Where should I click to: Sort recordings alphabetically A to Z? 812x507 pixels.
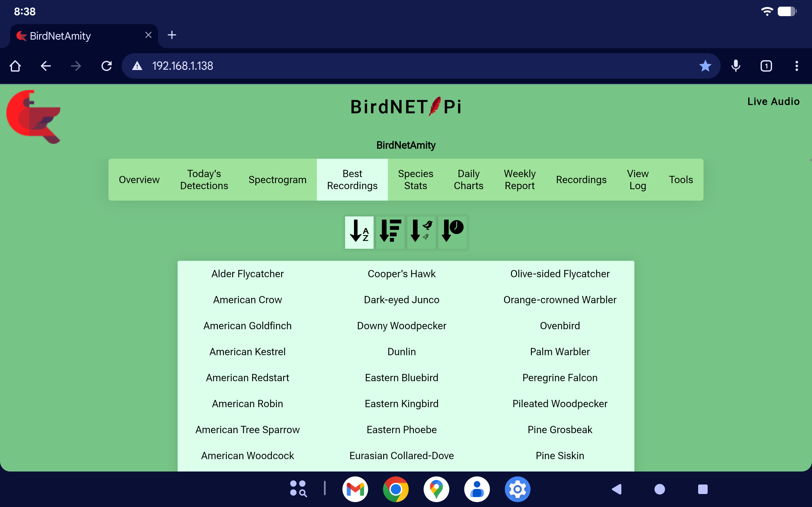[x=359, y=232]
